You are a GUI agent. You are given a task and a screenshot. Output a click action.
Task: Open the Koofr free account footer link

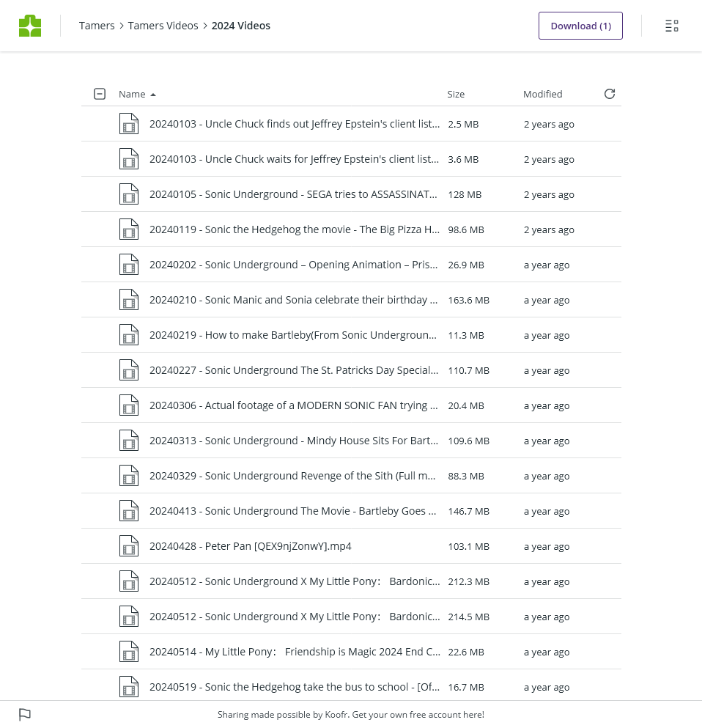click(x=351, y=715)
